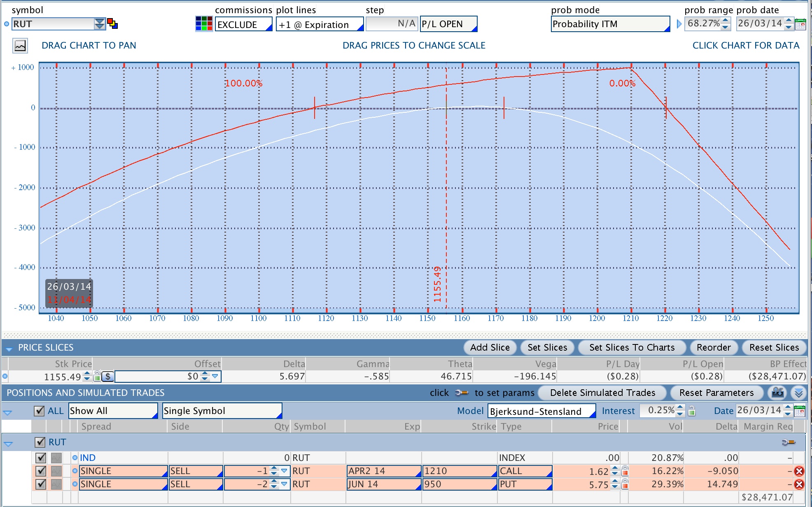812x507 pixels.
Task: Click the double-chevron icon beside the camera
Action: 798,393
